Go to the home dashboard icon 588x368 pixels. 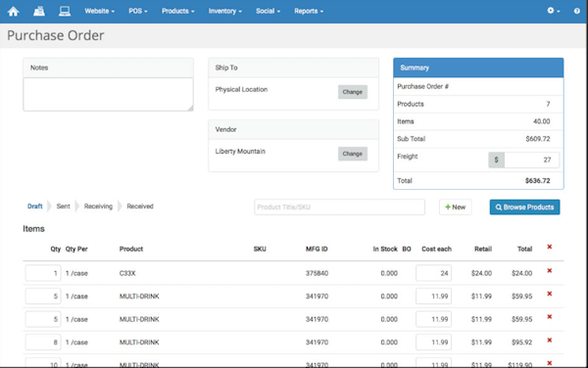pos(13,11)
